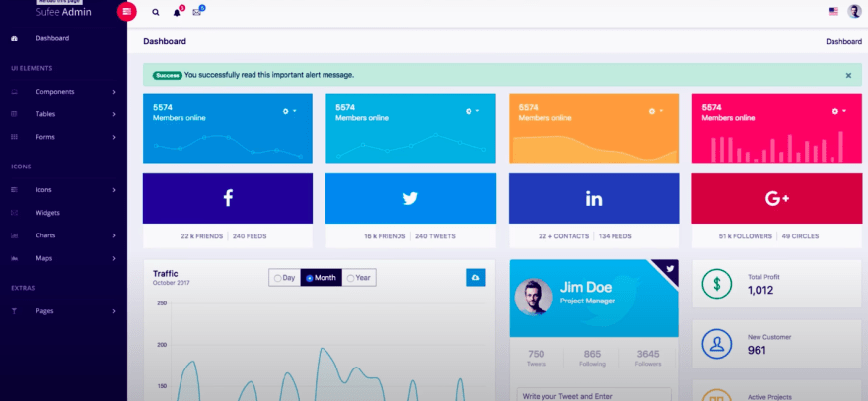
Task: Click the Dashboard gauge icon in sidebar
Action: [x=15, y=38]
